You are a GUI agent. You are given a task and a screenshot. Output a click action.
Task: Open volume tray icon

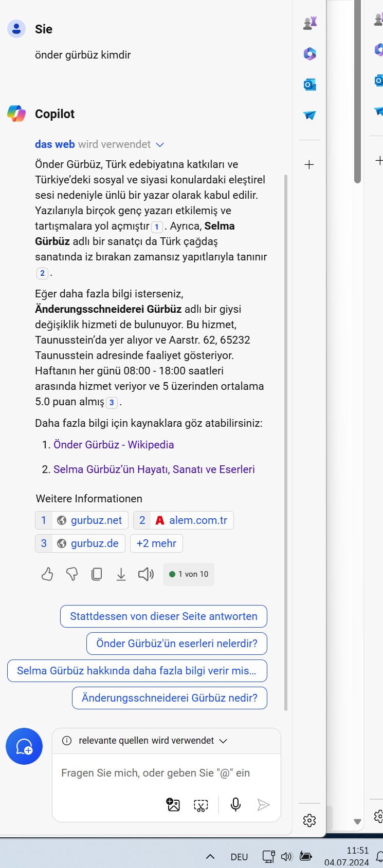pyautogui.click(x=286, y=856)
